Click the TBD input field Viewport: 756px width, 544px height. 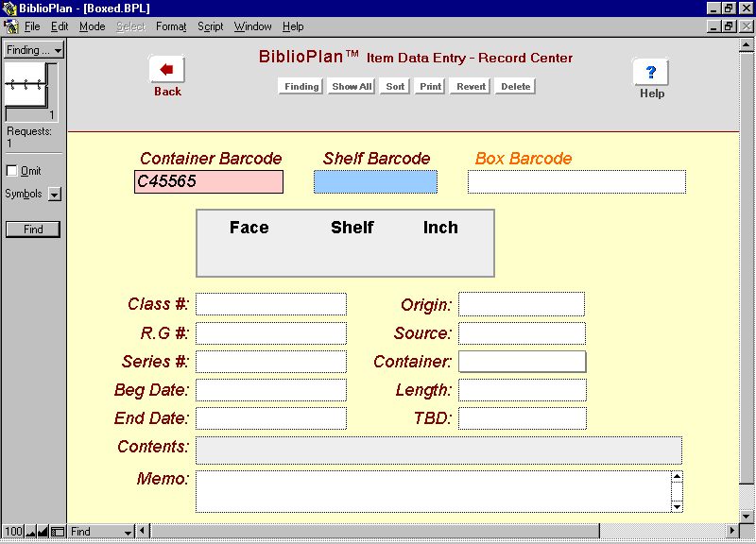[x=523, y=418]
